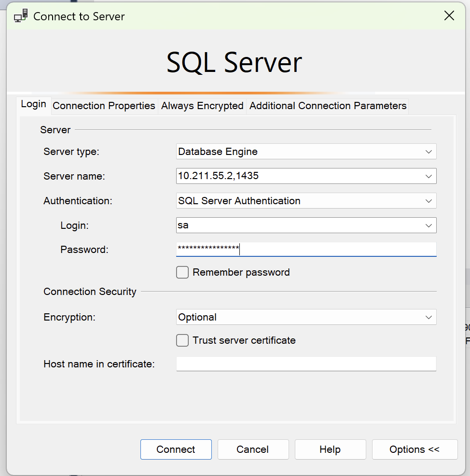Click the Server type label

point(71,152)
